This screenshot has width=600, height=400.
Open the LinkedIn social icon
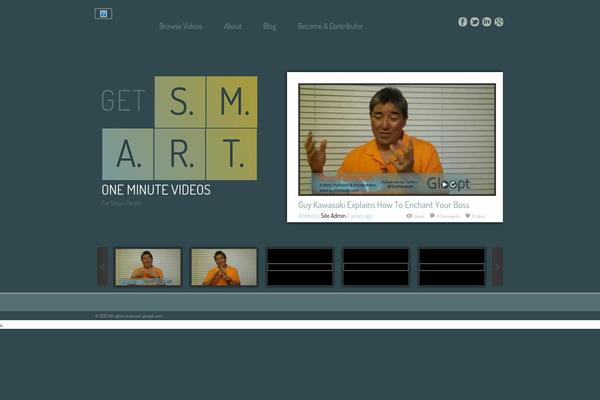486,22
